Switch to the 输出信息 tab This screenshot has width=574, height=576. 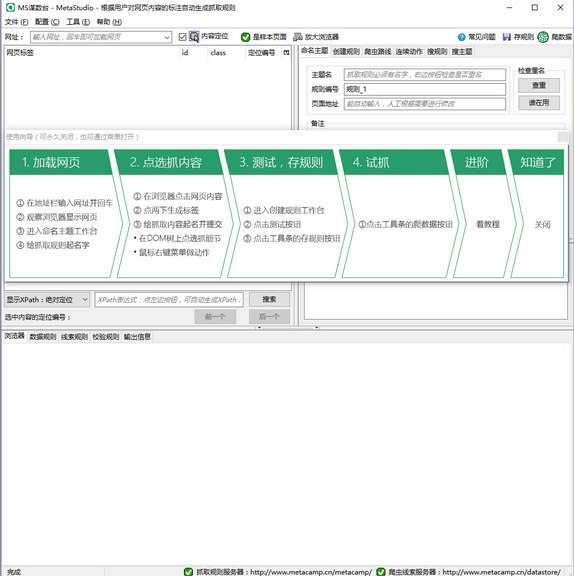[x=137, y=336]
